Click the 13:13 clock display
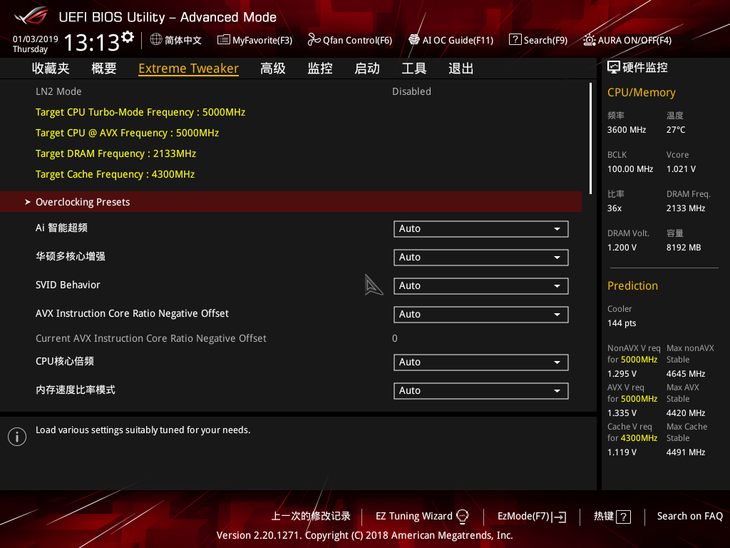The width and height of the screenshot is (730, 548). tap(92, 43)
